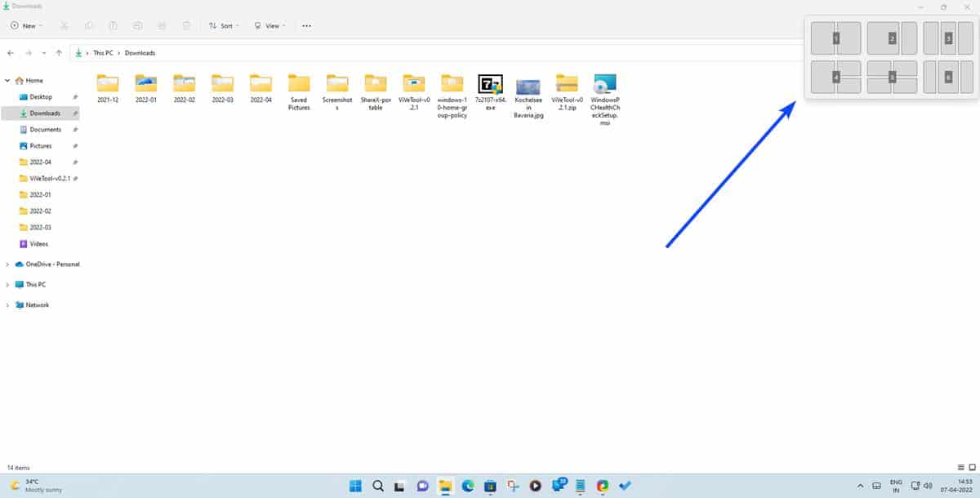980x498 pixels.
Task: Choose snap layout option number 1
Action: coord(836,38)
